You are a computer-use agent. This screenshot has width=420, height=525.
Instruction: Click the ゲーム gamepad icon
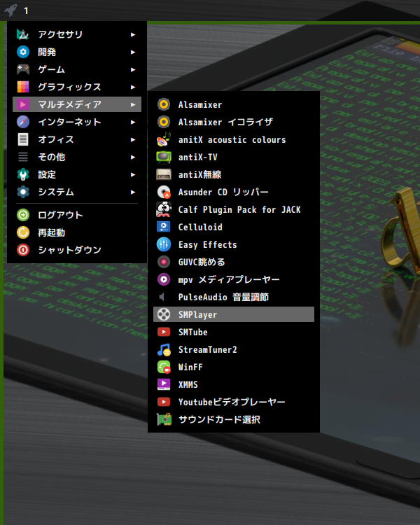tap(23, 69)
